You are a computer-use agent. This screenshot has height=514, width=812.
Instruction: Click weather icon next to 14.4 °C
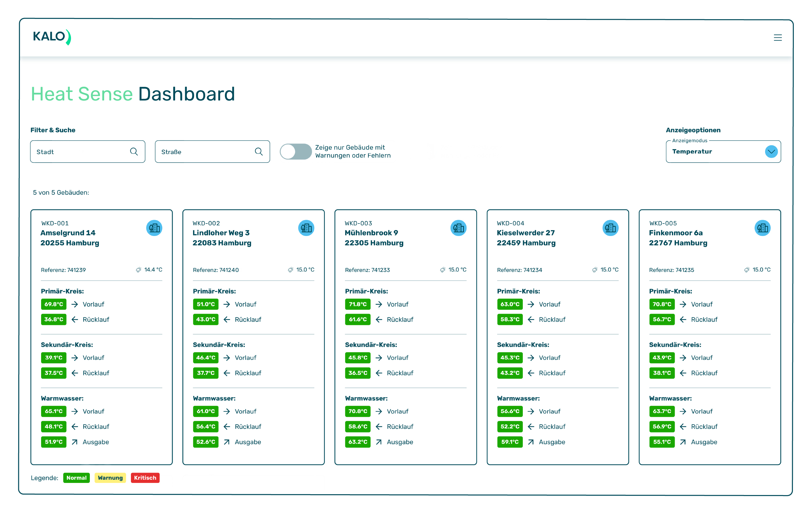[x=139, y=269]
